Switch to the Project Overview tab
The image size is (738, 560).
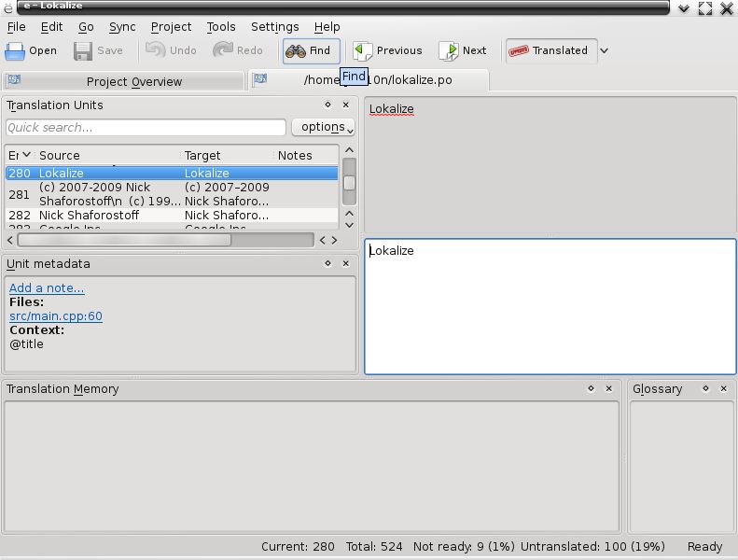point(123,81)
